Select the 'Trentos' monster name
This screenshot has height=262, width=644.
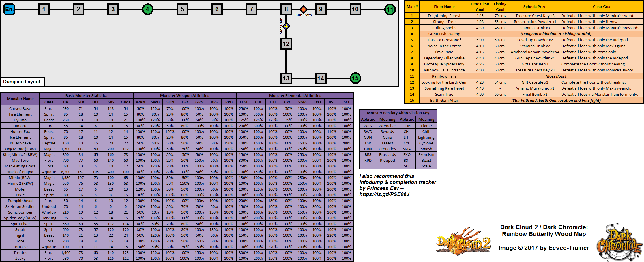[x=20, y=253]
